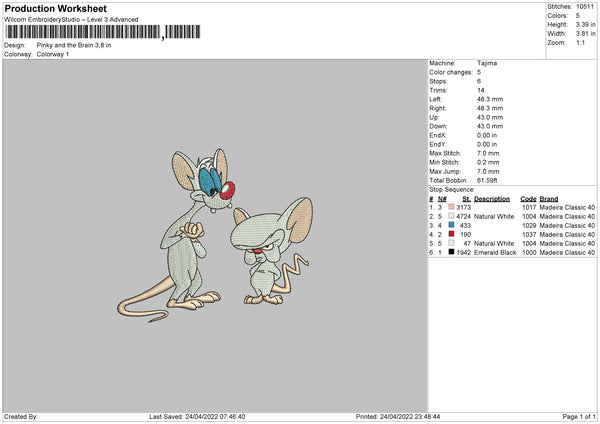
Task: Click the Colorway 1 value
Action: 54,53
